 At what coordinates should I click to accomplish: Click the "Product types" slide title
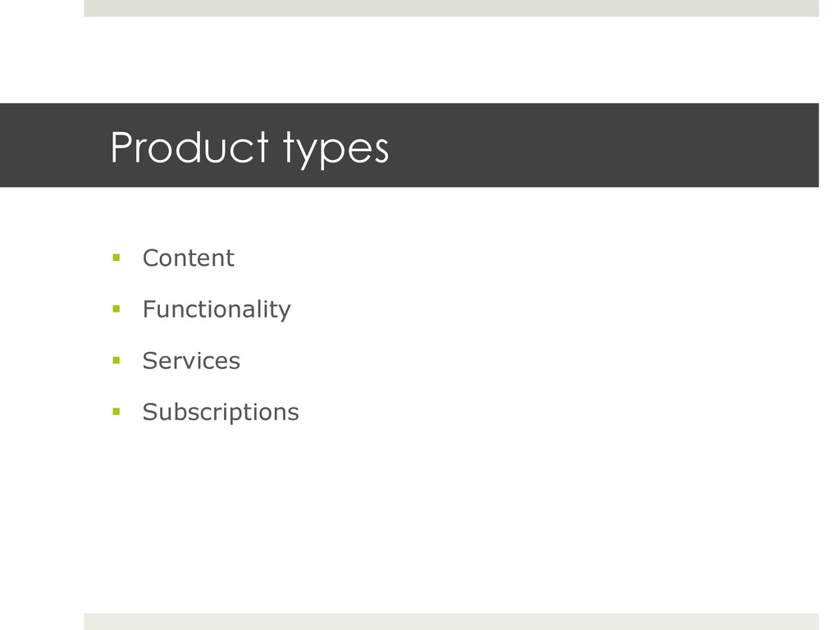pyautogui.click(x=249, y=148)
